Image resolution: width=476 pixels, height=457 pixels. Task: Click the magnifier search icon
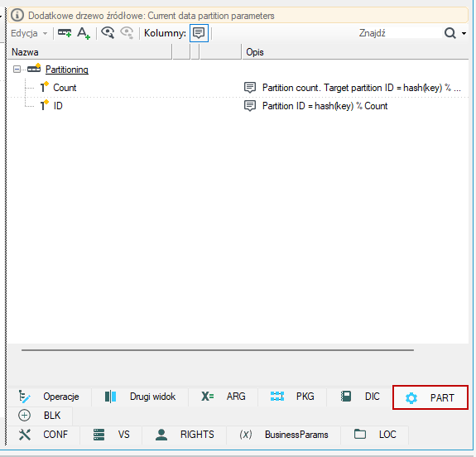pos(450,33)
